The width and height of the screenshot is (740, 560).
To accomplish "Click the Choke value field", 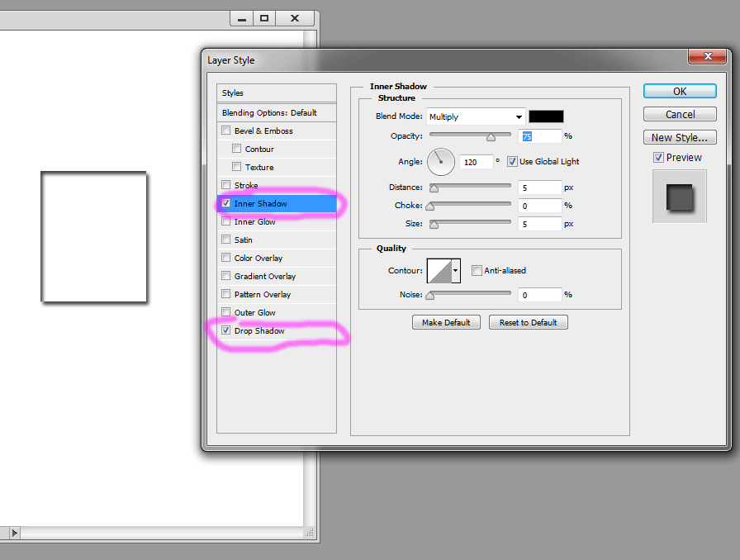I will click(x=540, y=206).
